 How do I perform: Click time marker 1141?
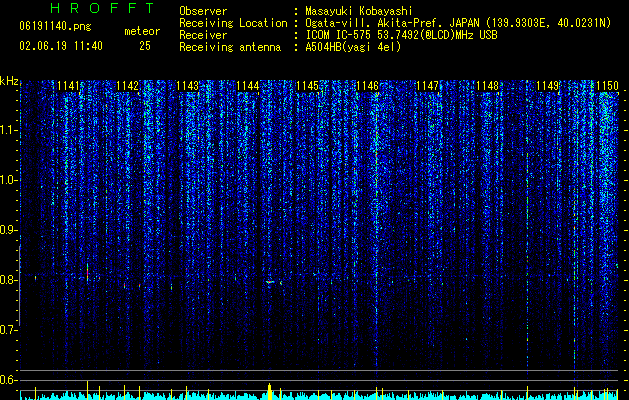point(69,86)
